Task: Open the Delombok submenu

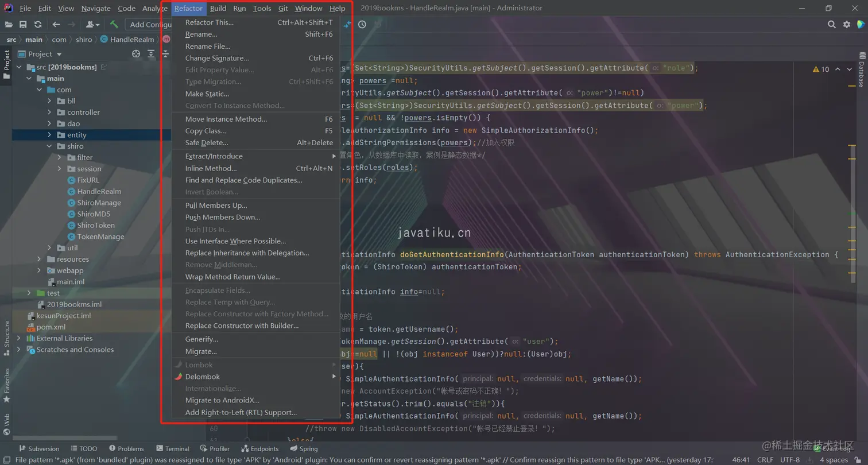Action: (x=256, y=377)
